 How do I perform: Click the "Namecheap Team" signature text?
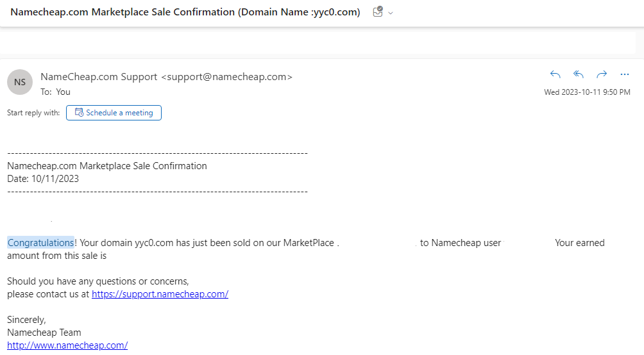(44, 333)
